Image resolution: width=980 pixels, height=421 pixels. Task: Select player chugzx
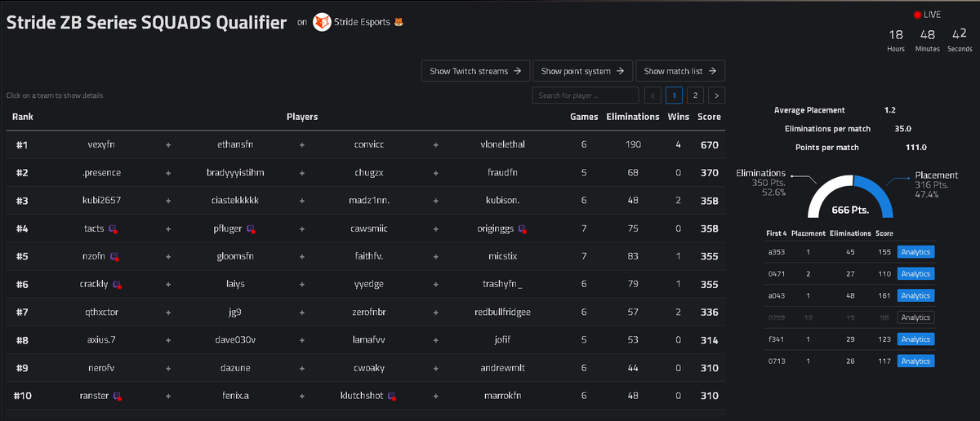369,173
